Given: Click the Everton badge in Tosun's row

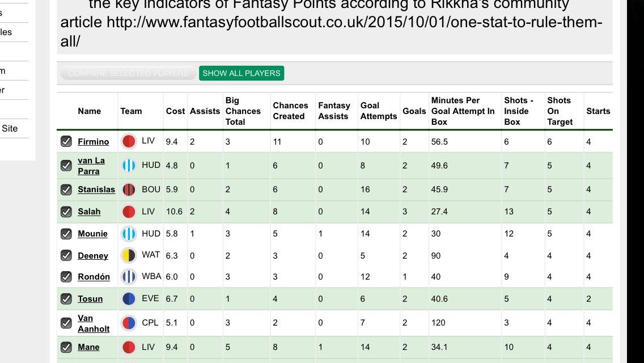Looking at the screenshot, I should click(129, 299).
